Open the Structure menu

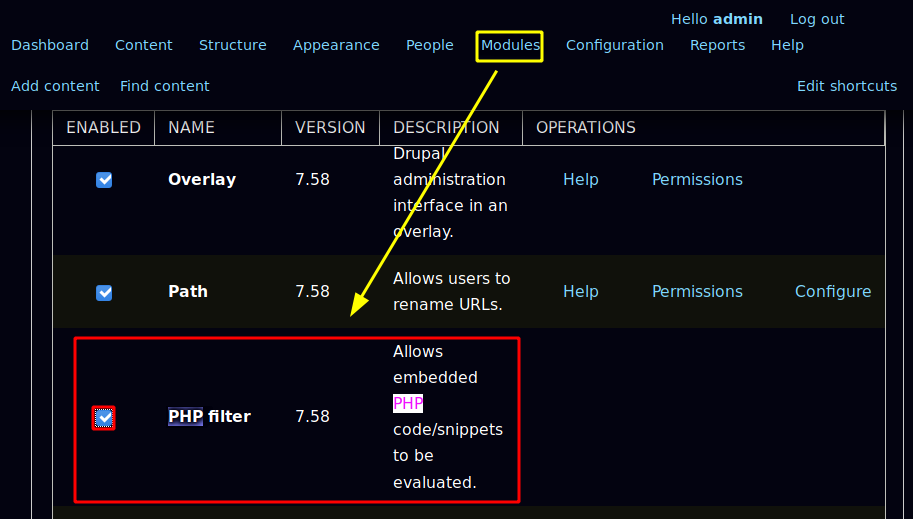click(x=233, y=45)
